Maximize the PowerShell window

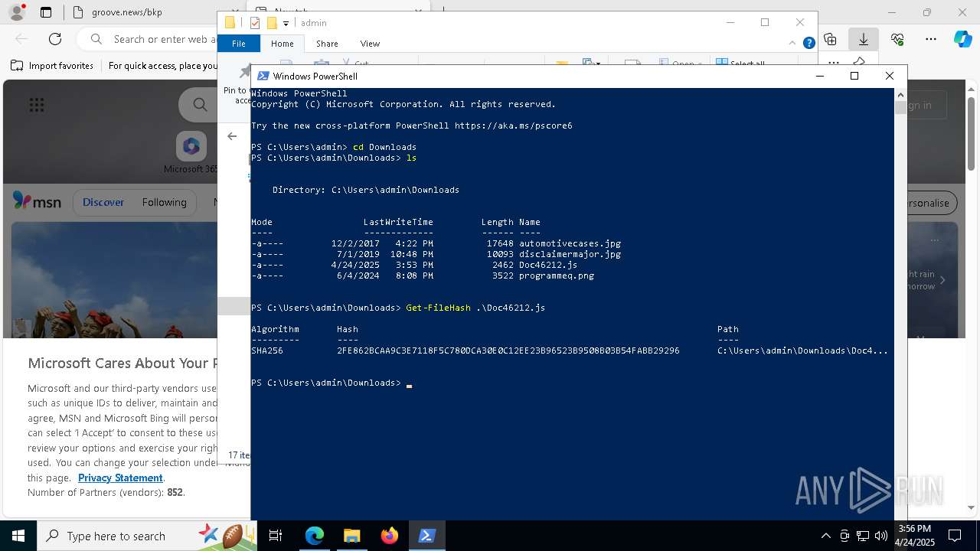(x=854, y=76)
